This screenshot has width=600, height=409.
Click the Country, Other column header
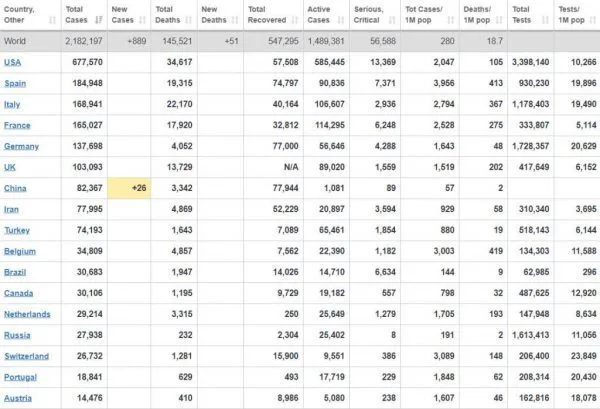22,15
